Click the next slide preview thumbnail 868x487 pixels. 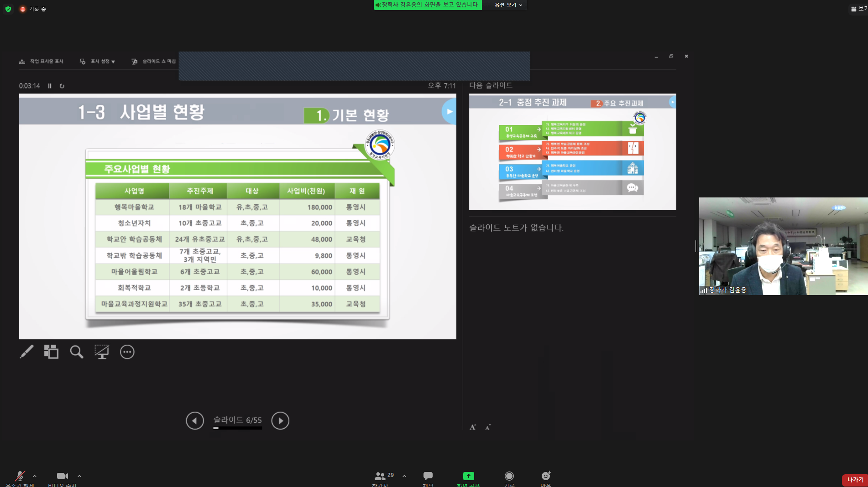572,152
